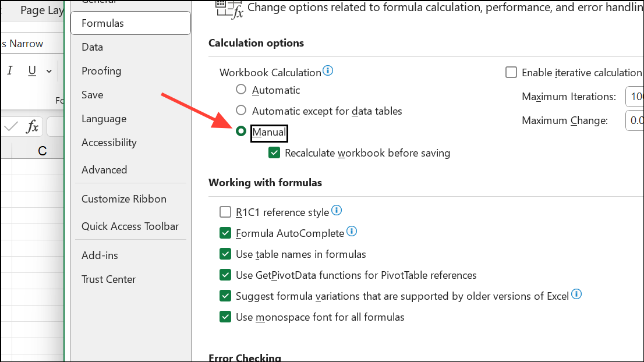Click the formula calculation options fx header icon
Viewport: 644px width, 362px height.
(227, 9)
